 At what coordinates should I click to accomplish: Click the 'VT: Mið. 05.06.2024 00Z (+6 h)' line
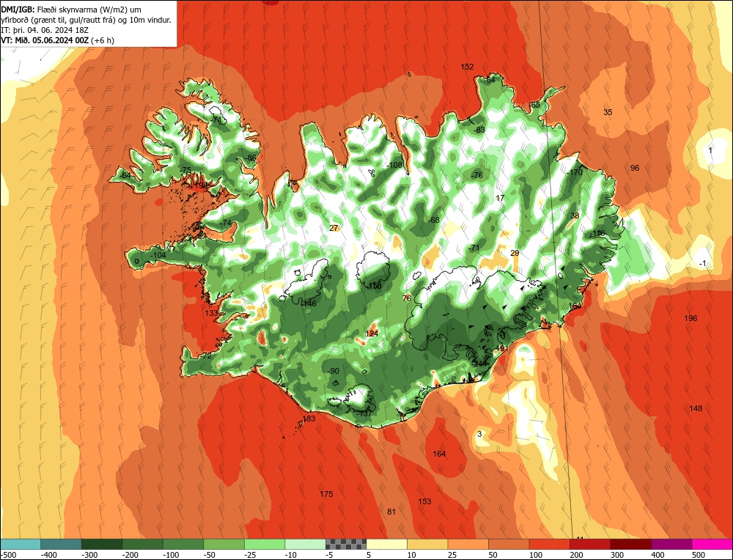pyautogui.click(x=57, y=40)
